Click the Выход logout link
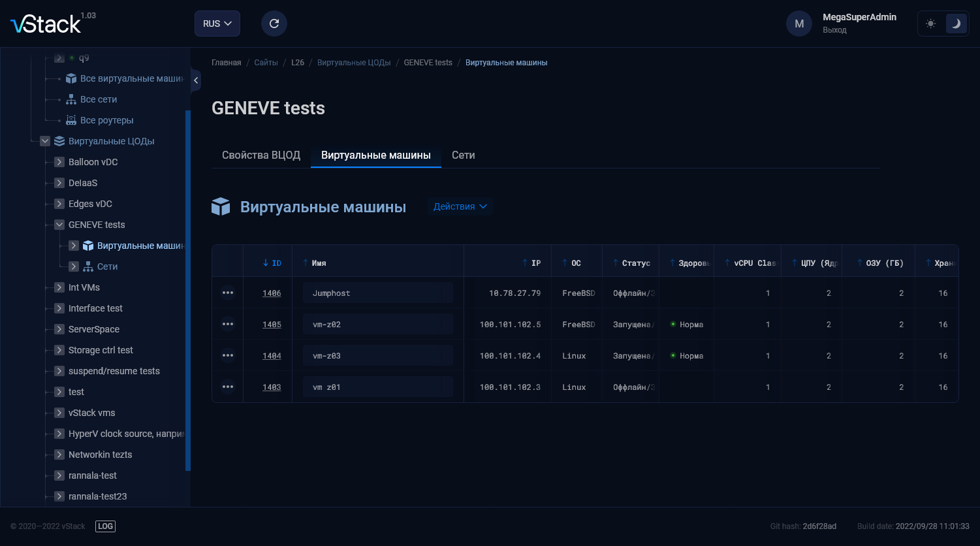980x546 pixels. tap(834, 30)
